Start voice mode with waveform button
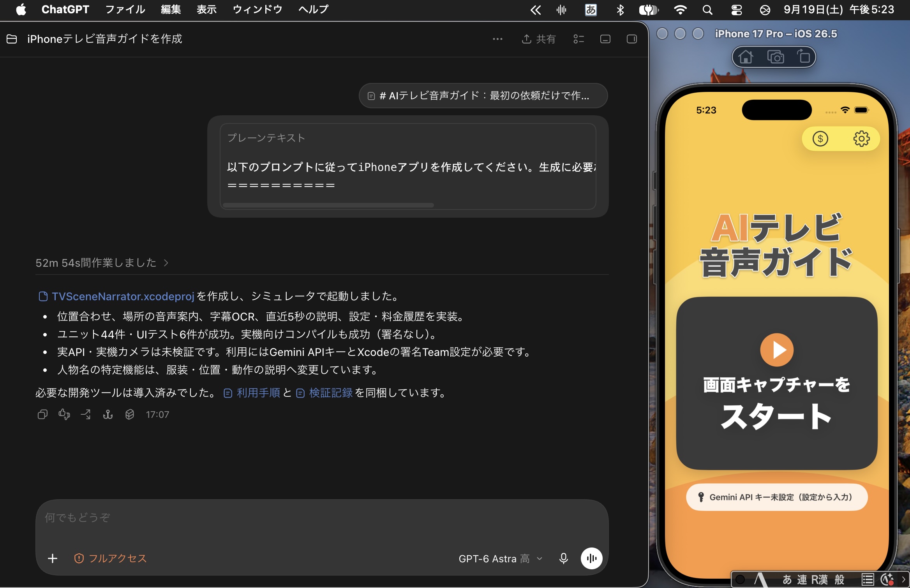This screenshot has width=910, height=588. pos(591,558)
